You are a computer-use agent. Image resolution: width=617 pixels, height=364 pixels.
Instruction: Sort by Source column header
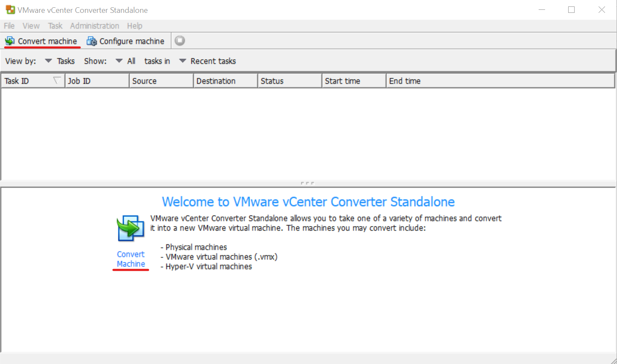click(x=161, y=81)
